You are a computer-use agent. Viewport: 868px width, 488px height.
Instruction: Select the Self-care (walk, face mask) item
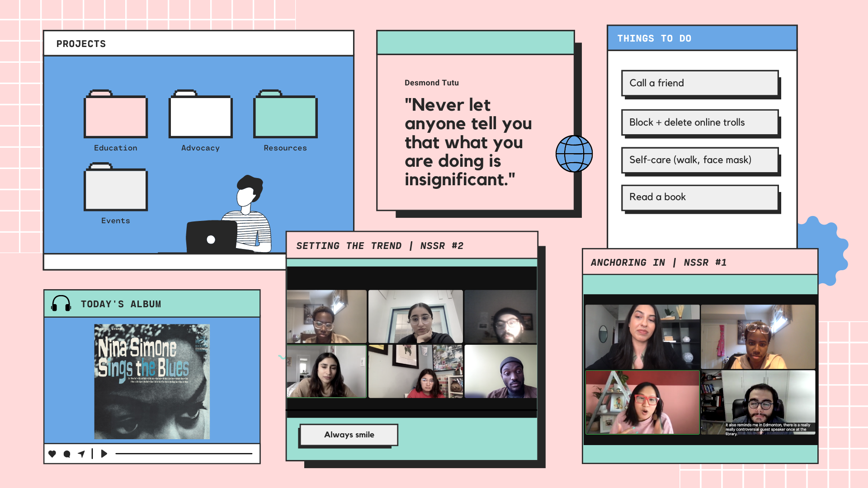pyautogui.click(x=699, y=160)
